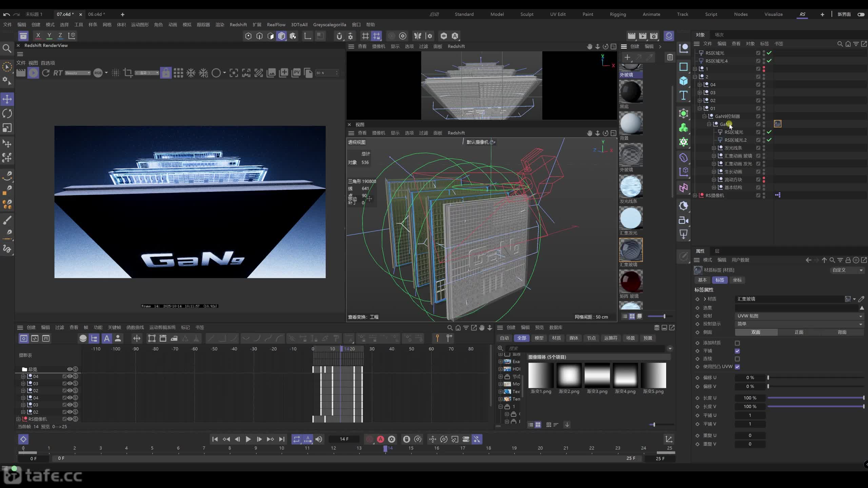The image size is (868, 488).
Task: Lock the RenderView camera with padlock icon
Action: pyautogui.click(x=166, y=73)
